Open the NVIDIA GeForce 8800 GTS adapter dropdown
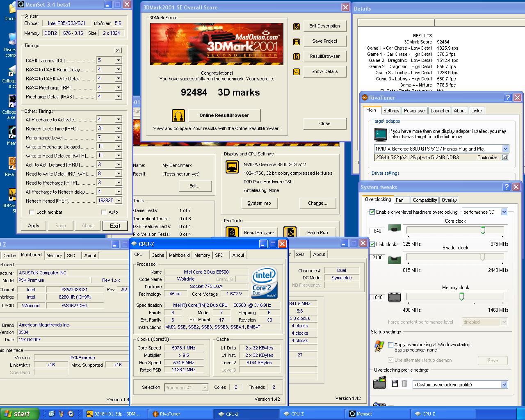Image resolution: width=525 pixels, height=420 pixels. click(x=505, y=149)
